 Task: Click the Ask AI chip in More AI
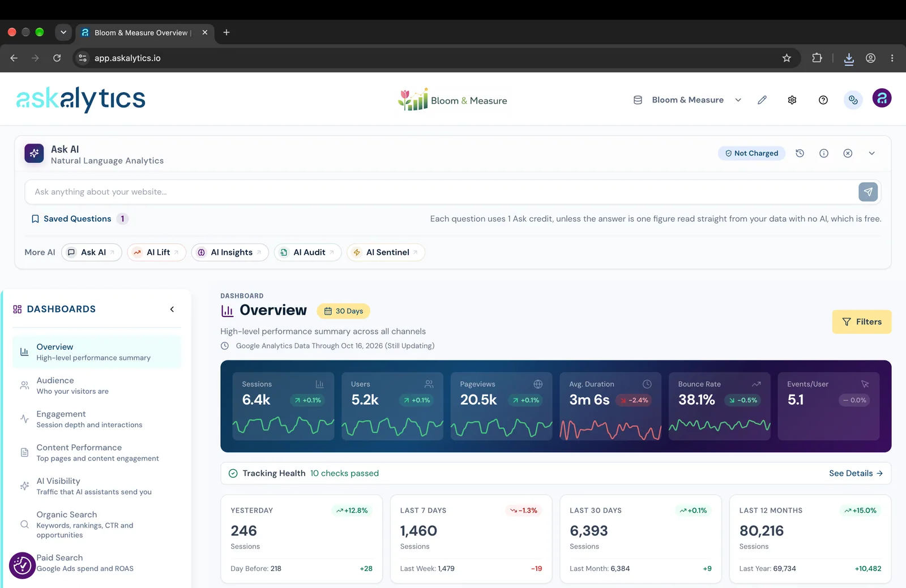pyautogui.click(x=92, y=252)
